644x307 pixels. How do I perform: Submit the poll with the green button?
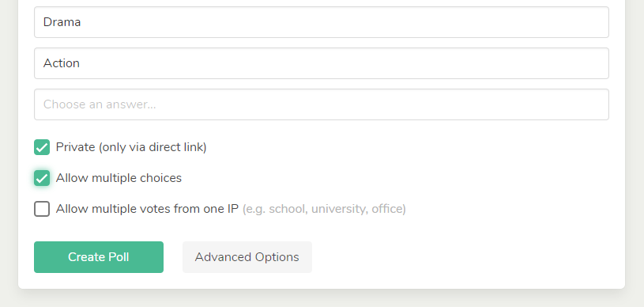pyautogui.click(x=99, y=257)
